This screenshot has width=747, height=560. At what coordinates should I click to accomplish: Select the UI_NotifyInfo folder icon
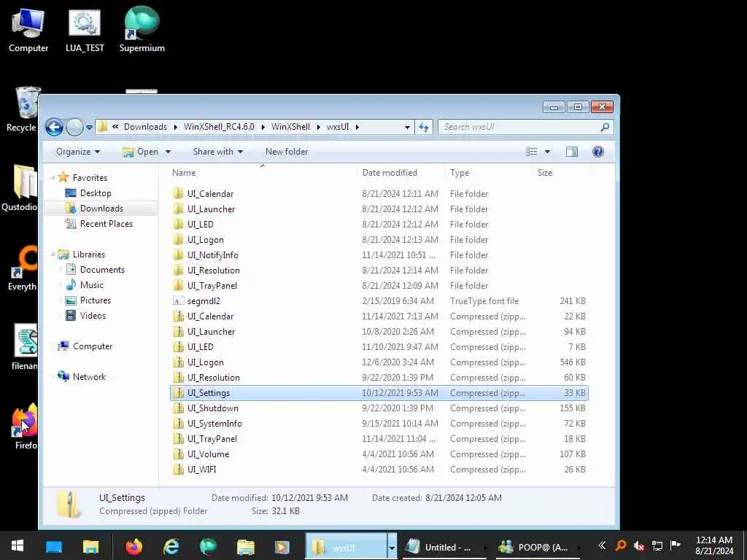178,254
